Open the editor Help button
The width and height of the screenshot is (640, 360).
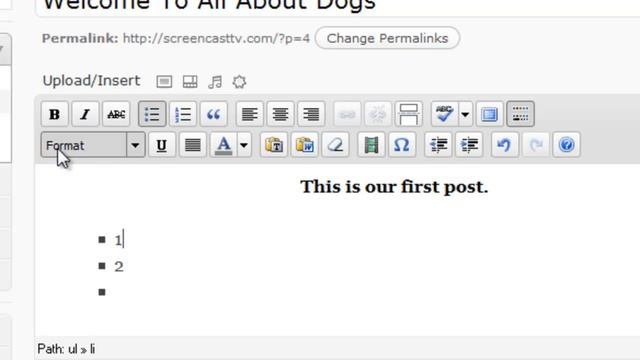pos(566,145)
